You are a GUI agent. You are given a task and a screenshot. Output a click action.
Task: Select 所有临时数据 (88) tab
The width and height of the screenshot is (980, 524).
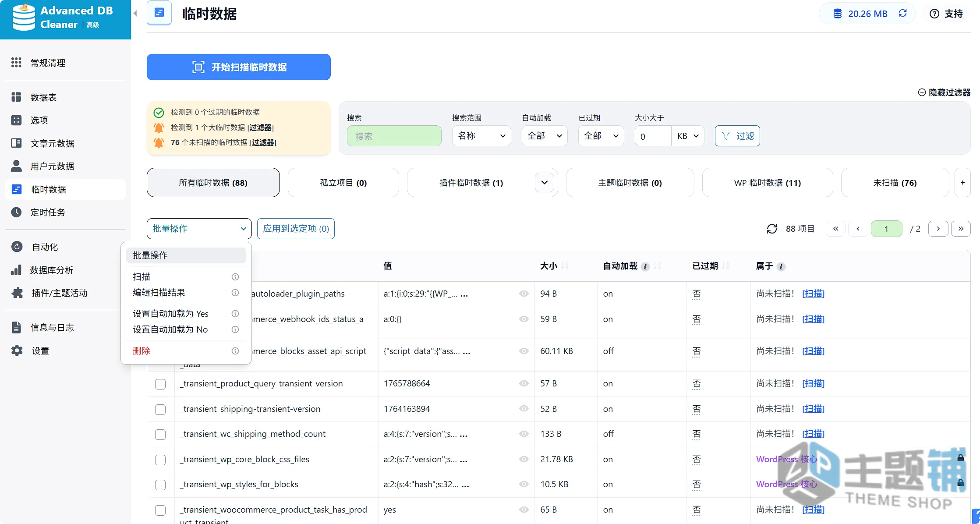[213, 183]
